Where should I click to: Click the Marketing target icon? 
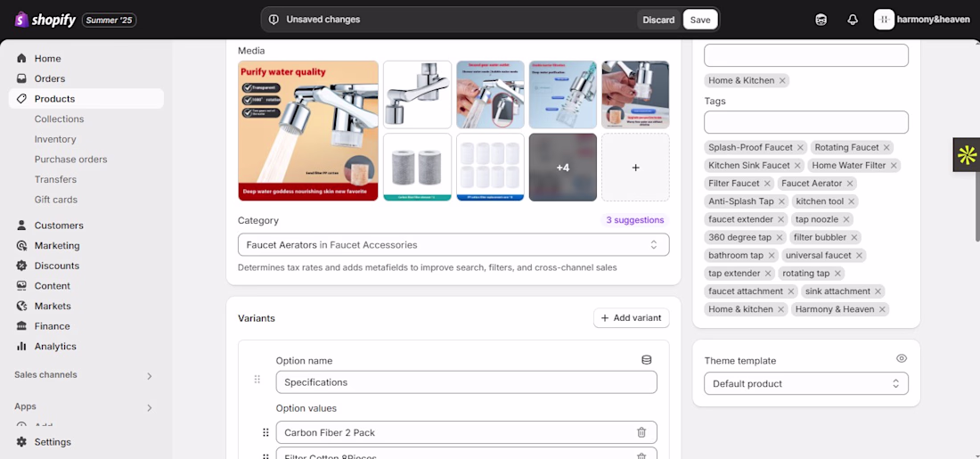[x=22, y=245]
